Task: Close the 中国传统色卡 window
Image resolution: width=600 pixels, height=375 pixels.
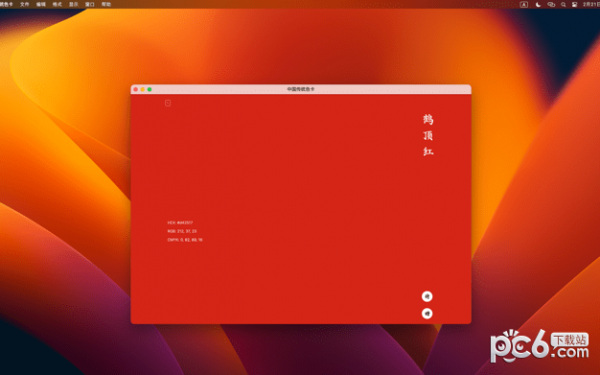Action: (135, 89)
